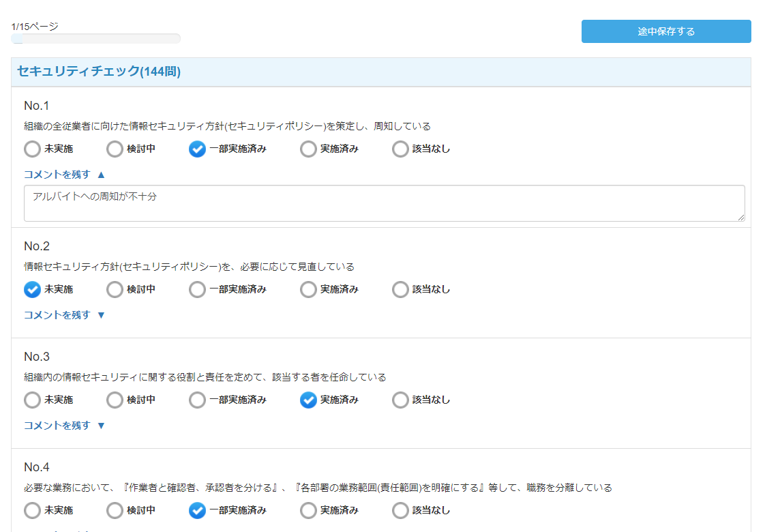Select 一部実施済み for question No.2
This screenshot has height=532, width=765.
[x=197, y=289]
